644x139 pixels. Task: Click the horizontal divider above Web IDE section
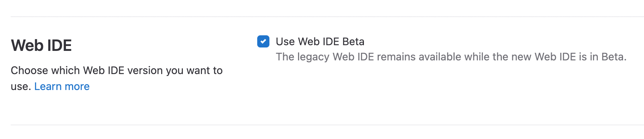tap(327, 17)
